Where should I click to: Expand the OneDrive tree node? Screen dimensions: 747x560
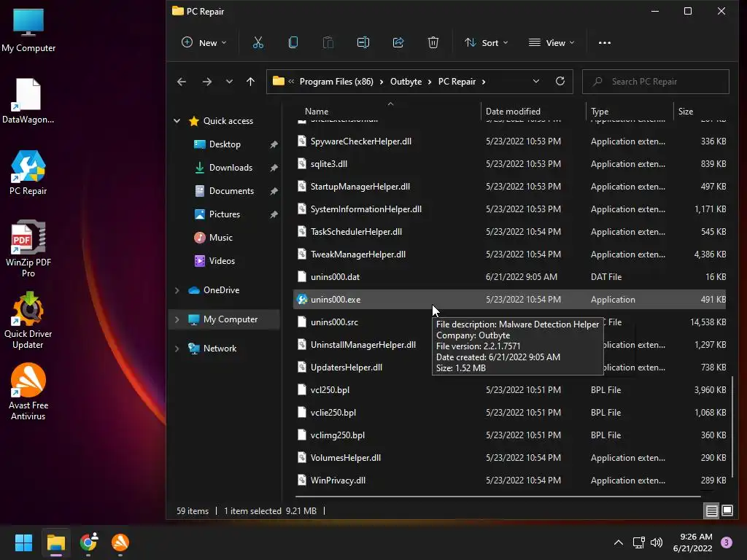click(x=177, y=290)
